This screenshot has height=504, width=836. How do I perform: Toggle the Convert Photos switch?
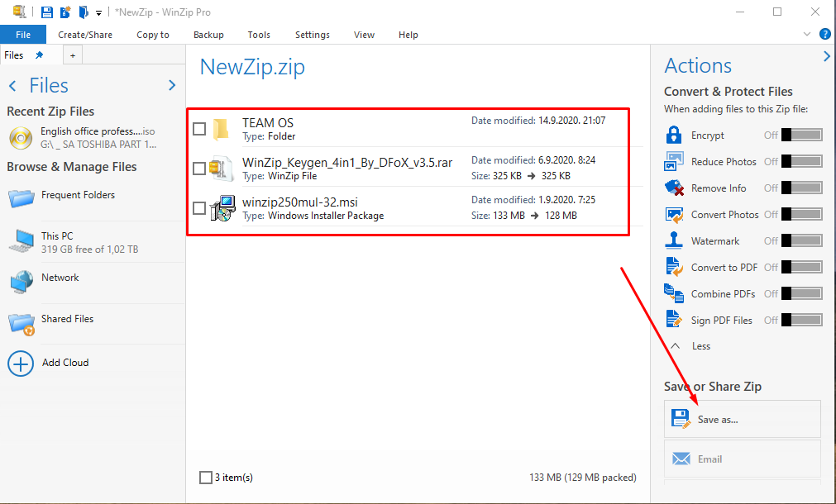(802, 214)
